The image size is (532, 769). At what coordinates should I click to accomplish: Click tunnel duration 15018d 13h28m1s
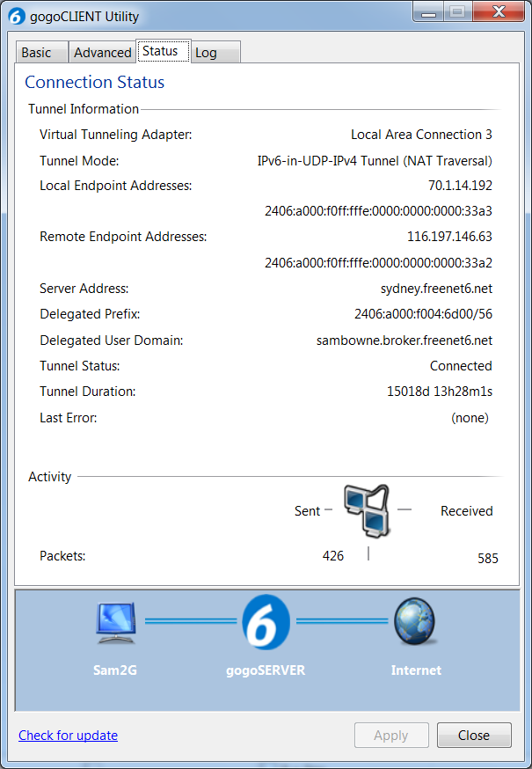tap(440, 392)
